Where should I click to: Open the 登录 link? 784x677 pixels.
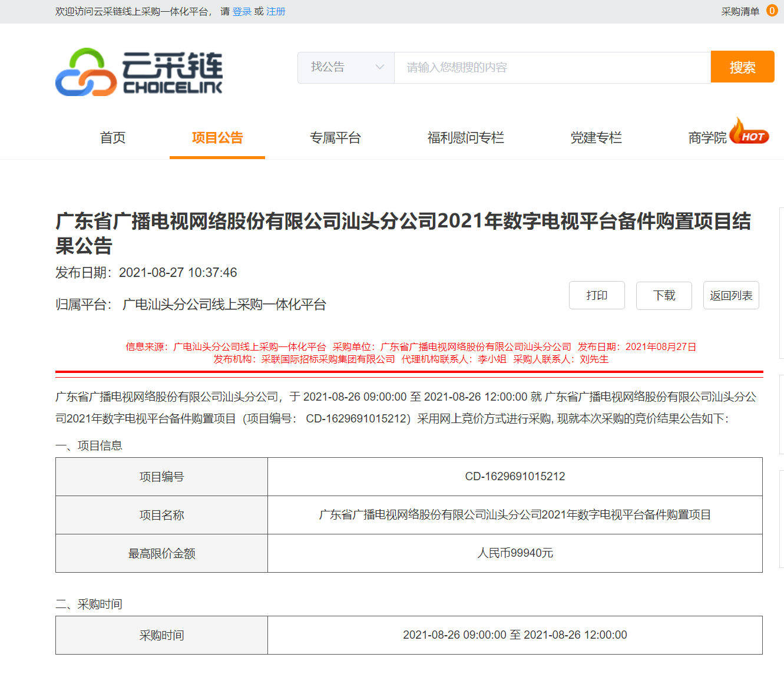click(242, 11)
